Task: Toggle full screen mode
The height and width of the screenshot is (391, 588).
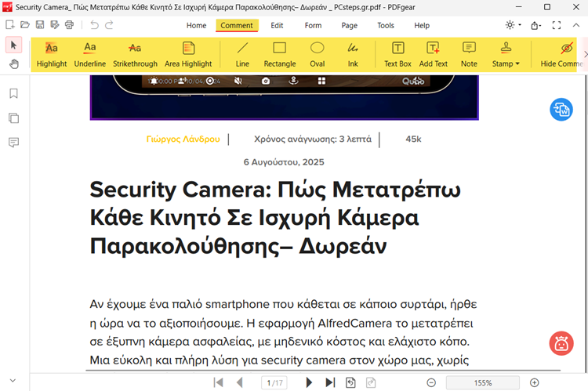Action: coord(557,25)
